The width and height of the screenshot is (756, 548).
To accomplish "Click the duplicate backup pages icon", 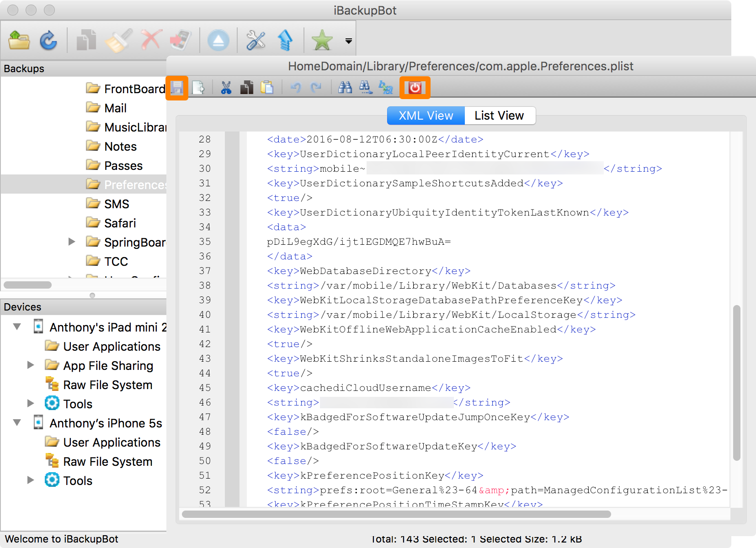I will click(x=86, y=40).
